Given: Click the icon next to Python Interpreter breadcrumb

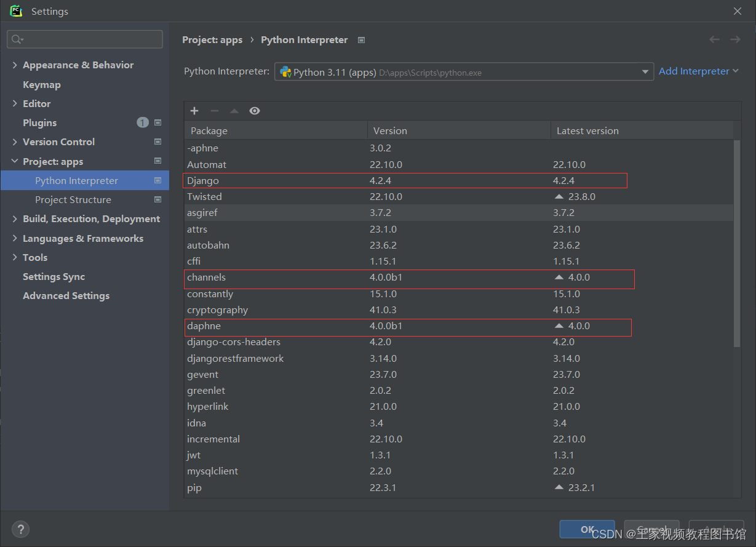Looking at the screenshot, I should pyautogui.click(x=361, y=39).
